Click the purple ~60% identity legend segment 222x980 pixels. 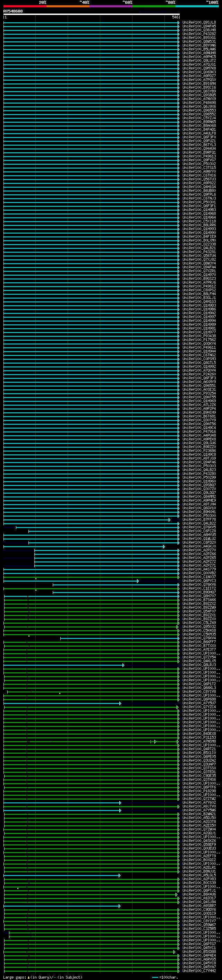tap(111, 6)
